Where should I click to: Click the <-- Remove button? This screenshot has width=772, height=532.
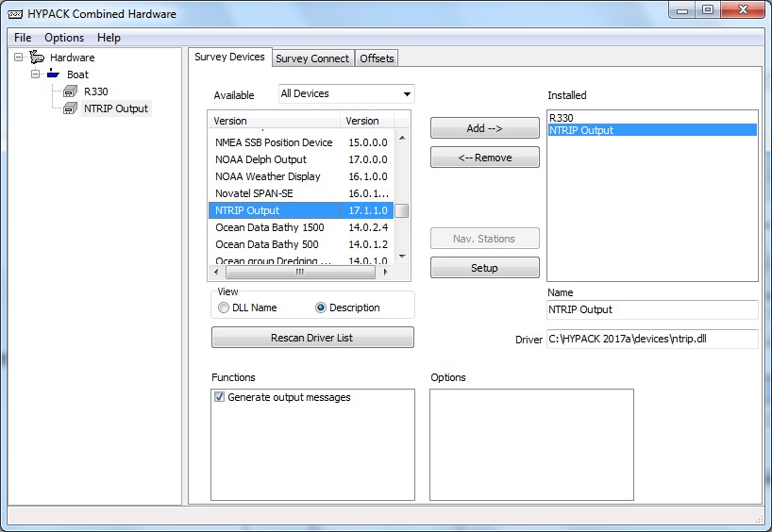(x=485, y=158)
